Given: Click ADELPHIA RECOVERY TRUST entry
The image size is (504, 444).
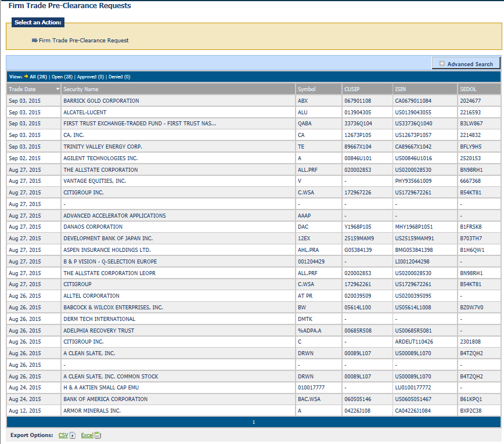Looking at the screenshot, I should pyautogui.click(x=99, y=331).
